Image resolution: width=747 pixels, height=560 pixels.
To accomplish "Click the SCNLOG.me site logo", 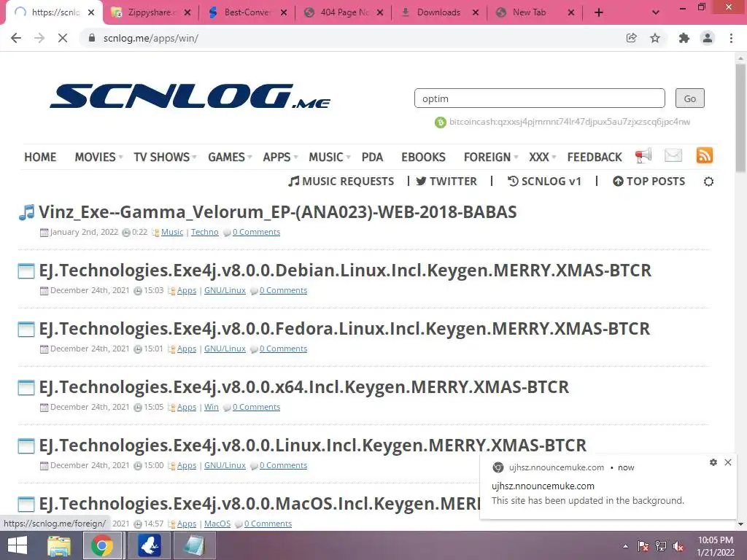I will point(190,97).
